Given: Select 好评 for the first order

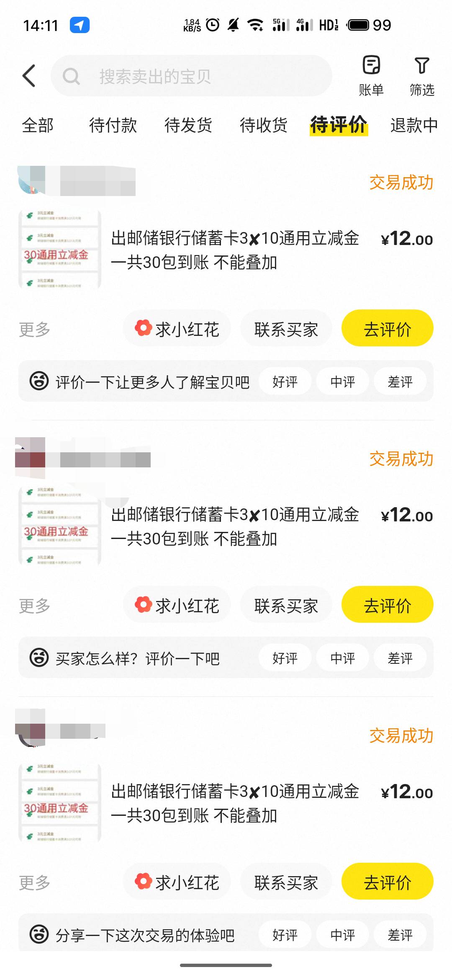Looking at the screenshot, I should (x=285, y=382).
